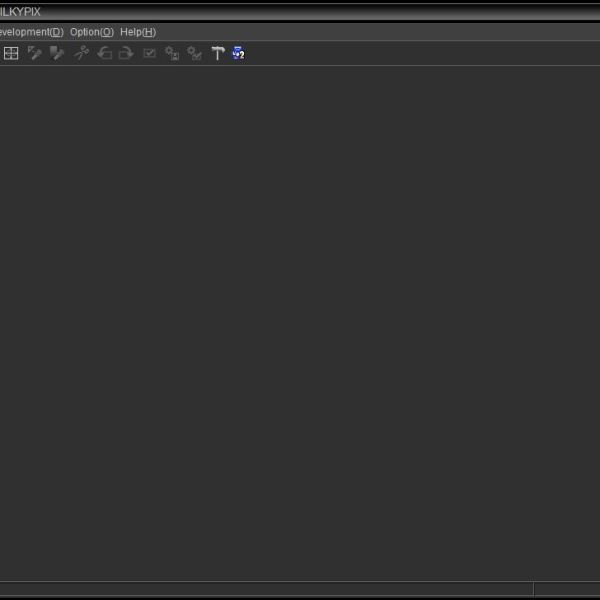Click the checkmark icon in toolbar
Viewport: 600px width, 600px height.
point(149,53)
